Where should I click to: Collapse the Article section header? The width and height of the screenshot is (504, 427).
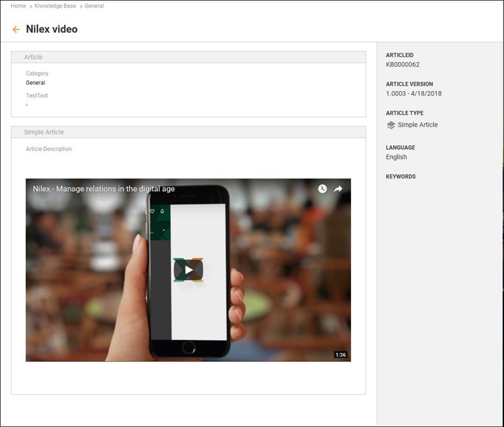pos(33,57)
